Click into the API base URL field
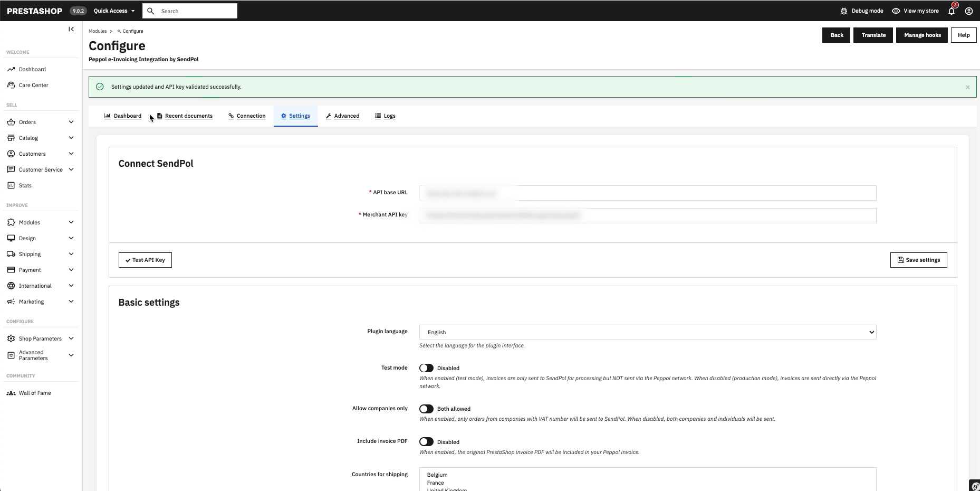The width and height of the screenshot is (980, 491). click(648, 193)
